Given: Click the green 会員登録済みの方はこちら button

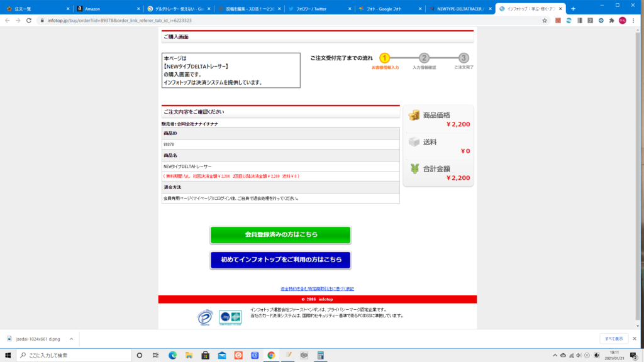Looking at the screenshot, I should click(280, 235).
